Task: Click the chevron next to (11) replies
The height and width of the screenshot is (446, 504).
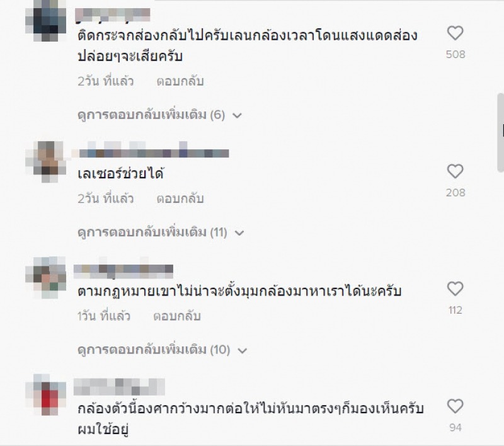Action: coord(239,232)
